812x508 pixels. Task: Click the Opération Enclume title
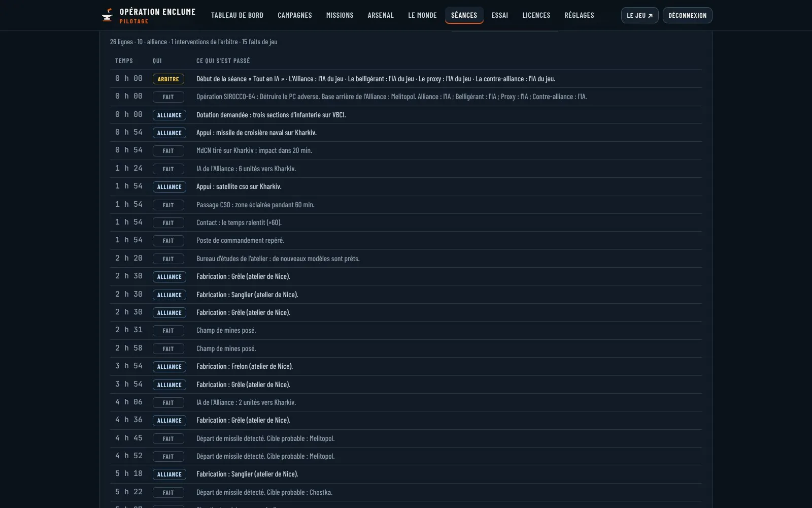coord(157,12)
